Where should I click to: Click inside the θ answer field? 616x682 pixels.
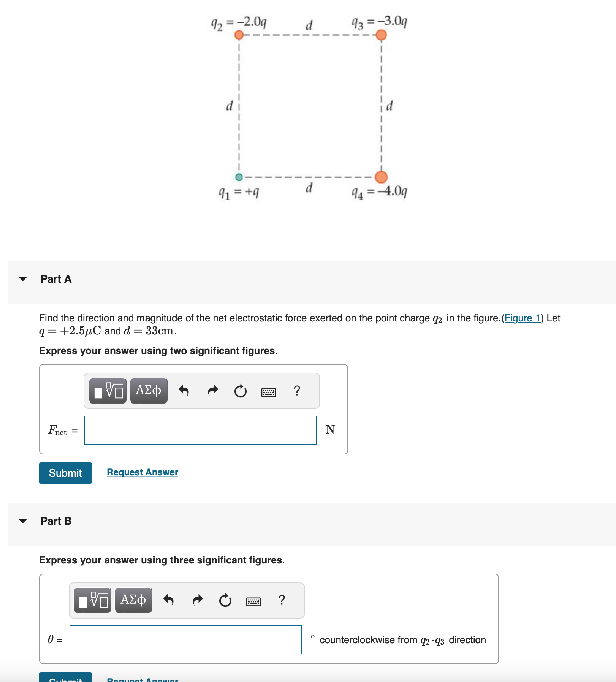[x=185, y=640]
